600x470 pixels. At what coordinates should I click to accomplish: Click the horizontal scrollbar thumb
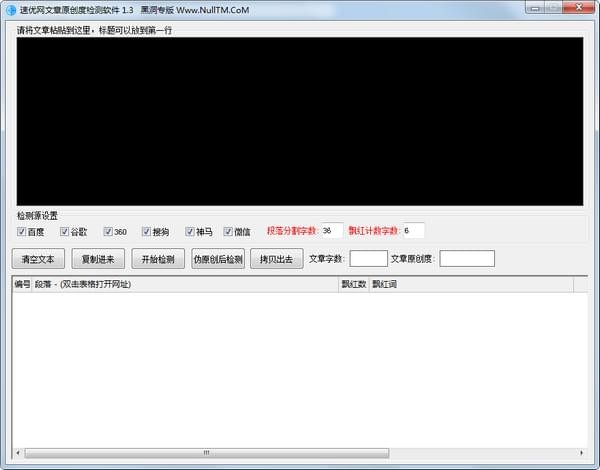(207, 453)
